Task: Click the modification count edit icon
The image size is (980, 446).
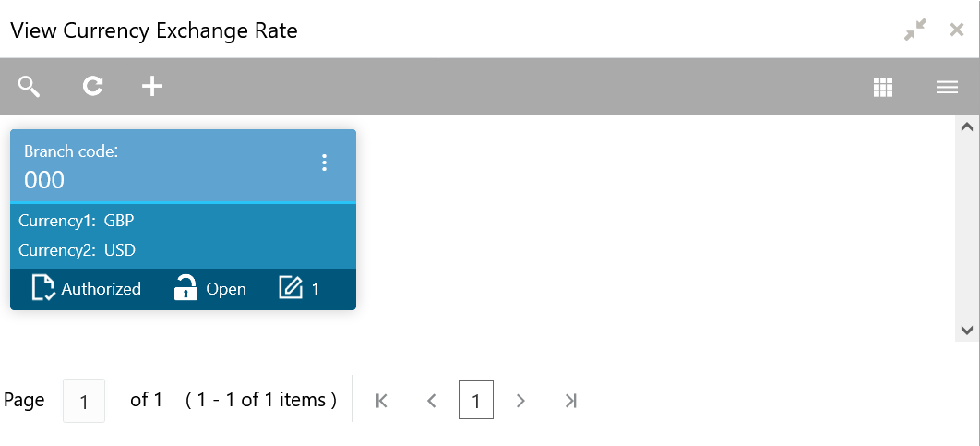Action: 291,288
